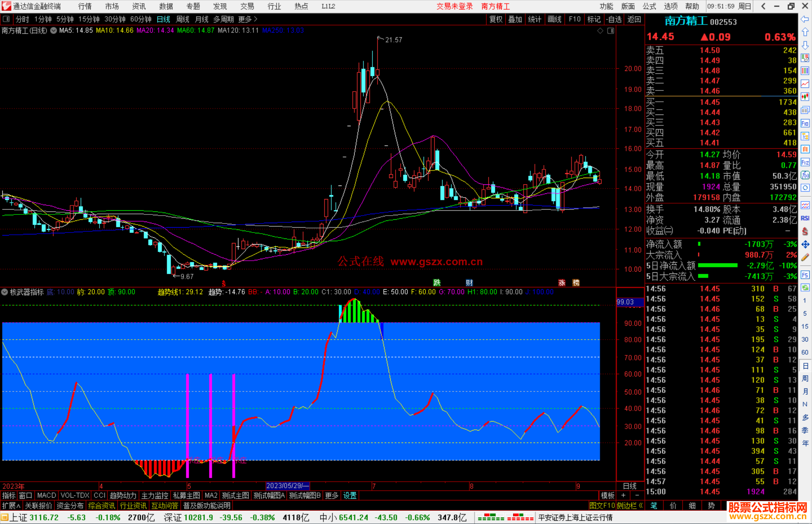812x524 pixels.
Task: Open the 行情 menu
Action: (85, 6)
